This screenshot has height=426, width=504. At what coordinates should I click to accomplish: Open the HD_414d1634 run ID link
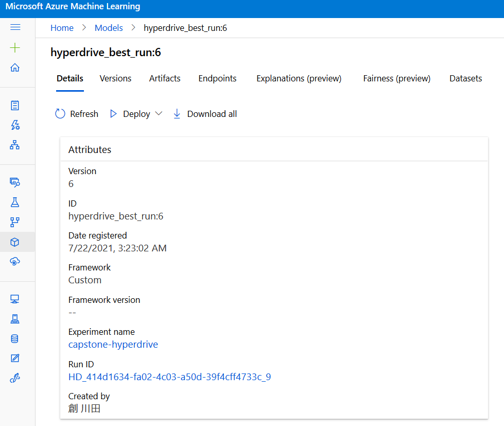pos(170,377)
